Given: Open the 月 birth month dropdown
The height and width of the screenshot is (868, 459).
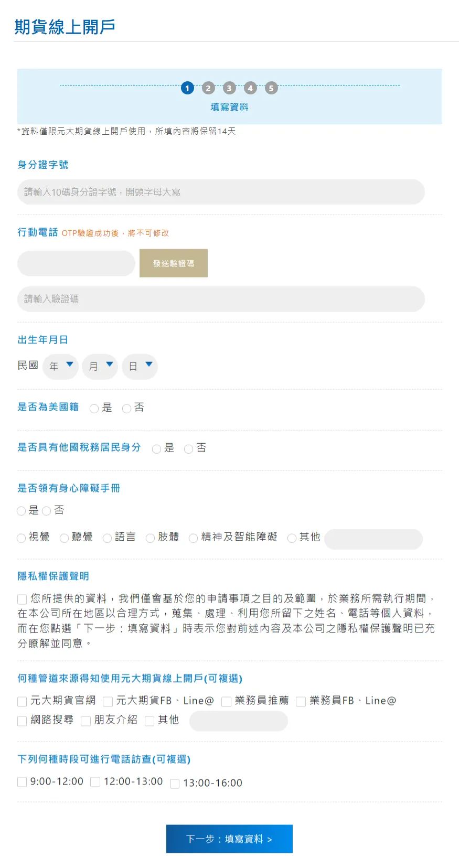Looking at the screenshot, I should pyautogui.click(x=100, y=366).
